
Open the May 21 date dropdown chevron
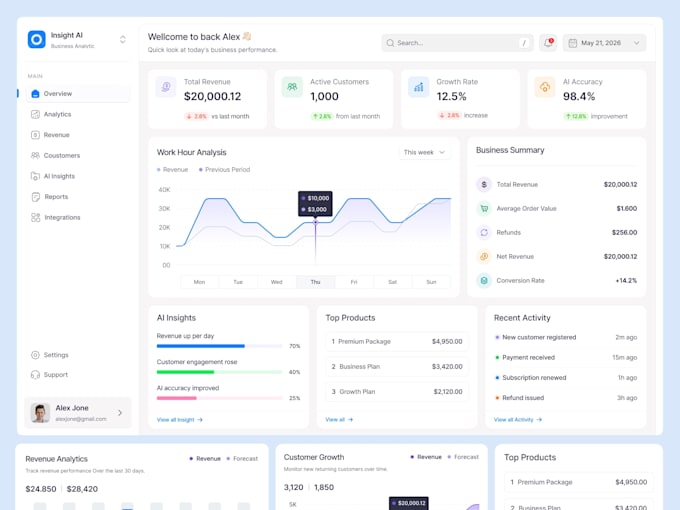tap(636, 43)
